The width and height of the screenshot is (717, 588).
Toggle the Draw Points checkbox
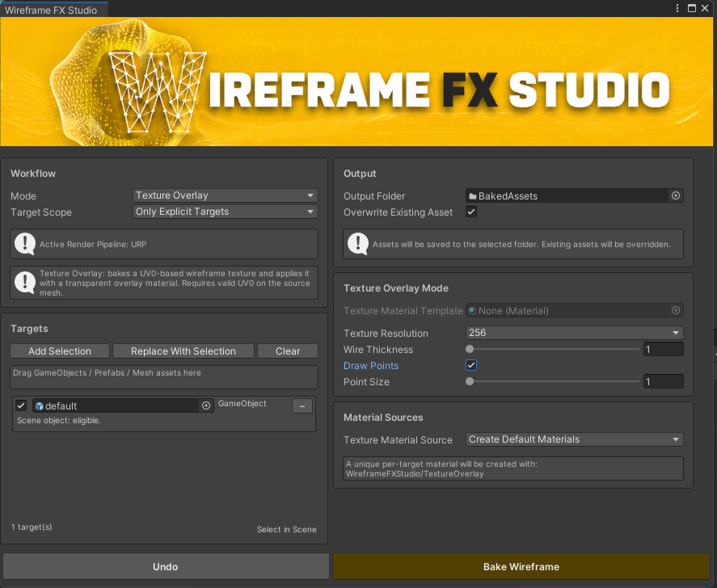pyautogui.click(x=471, y=365)
